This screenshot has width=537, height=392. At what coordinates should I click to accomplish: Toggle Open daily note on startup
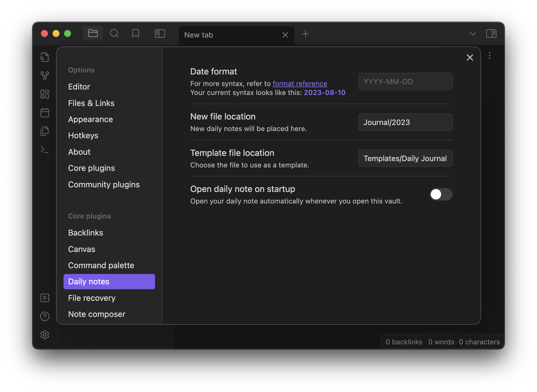point(441,194)
